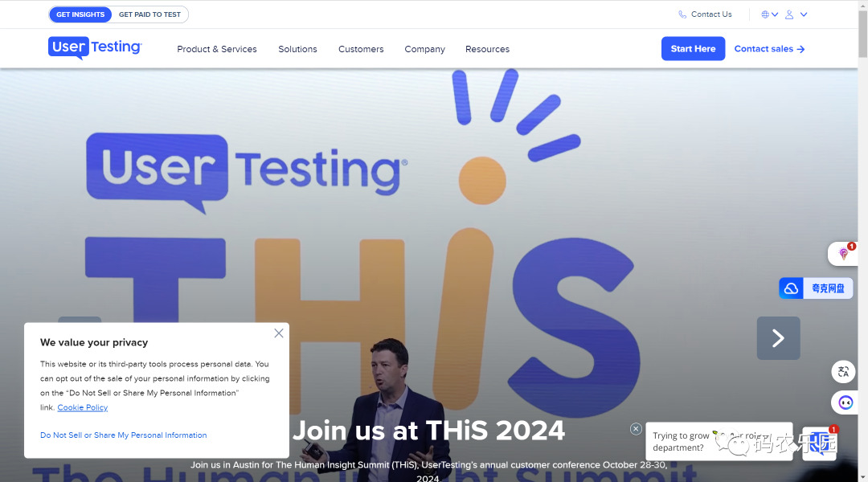
Task: Expand the account dropdown chevron
Action: pyautogui.click(x=804, y=14)
